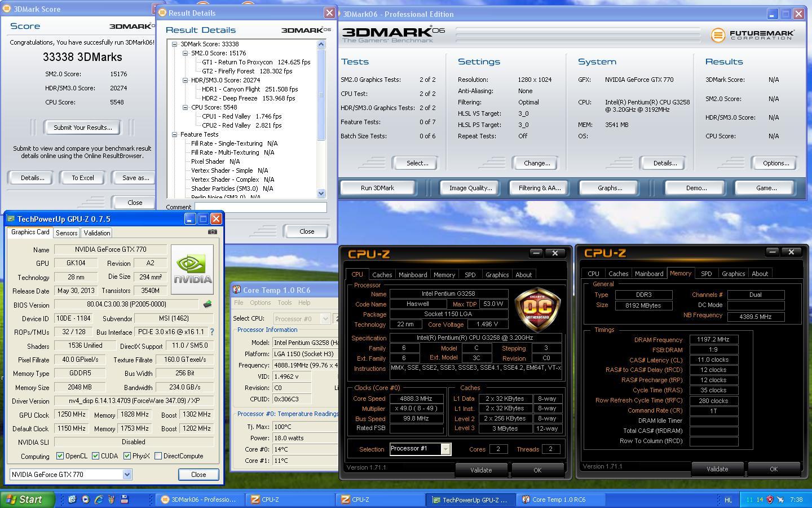Click the red security shield tray icon

(770, 500)
